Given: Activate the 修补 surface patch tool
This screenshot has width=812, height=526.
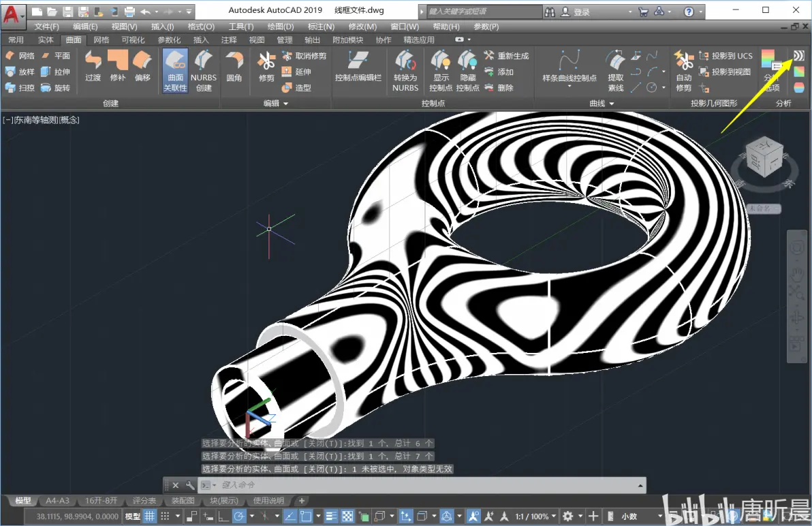Looking at the screenshot, I should [118, 65].
